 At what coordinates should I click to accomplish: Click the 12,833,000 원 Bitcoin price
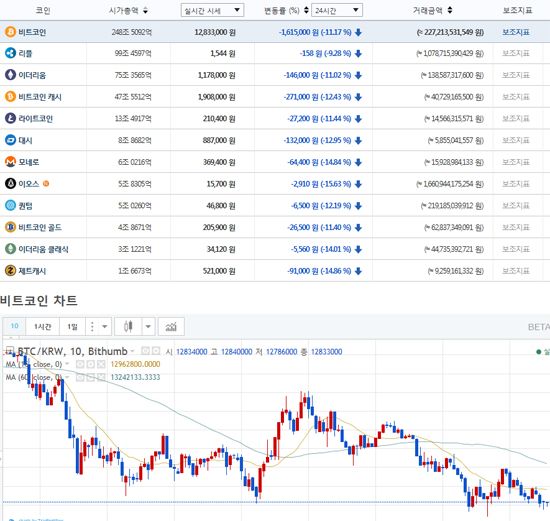(x=215, y=32)
